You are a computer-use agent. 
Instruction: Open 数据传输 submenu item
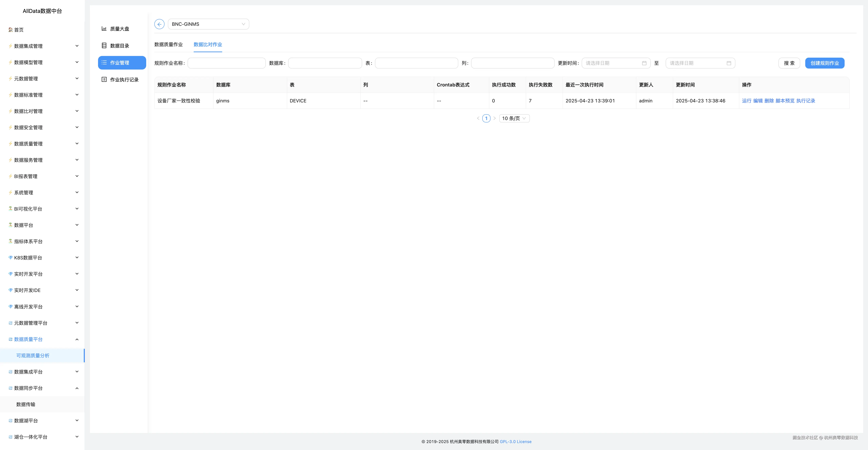coord(26,404)
